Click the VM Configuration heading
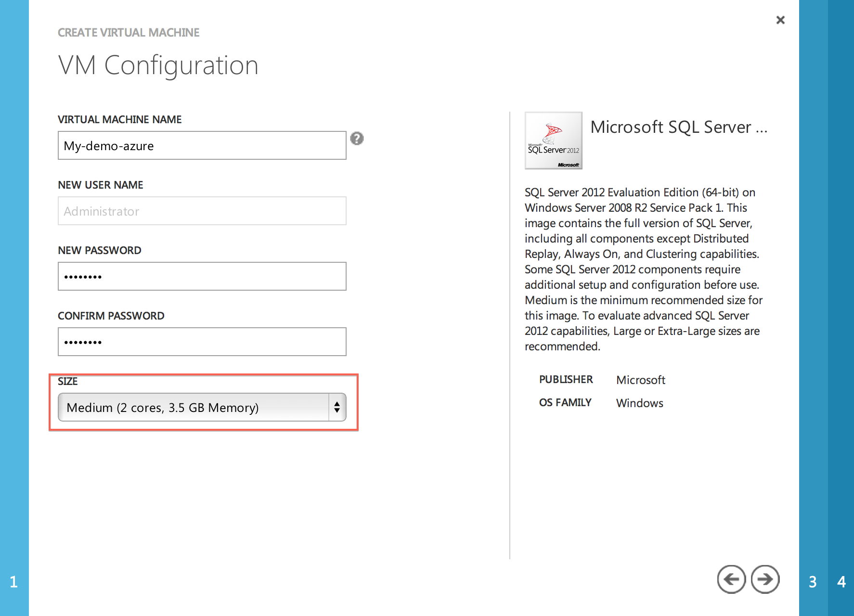 click(x=158, y=65)
